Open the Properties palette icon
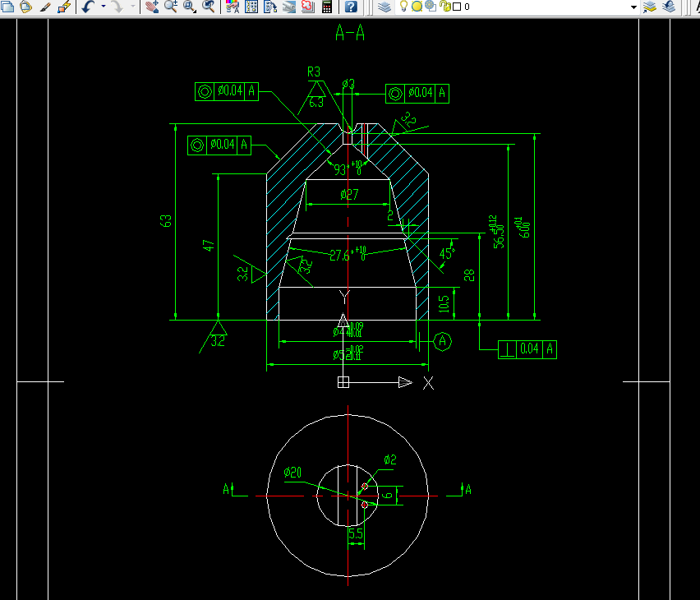 233,7
